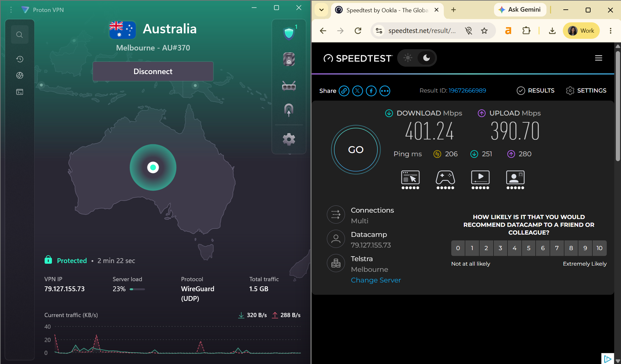Go back in Chrome
This screenshot has height=364, width=621.
[323, 31]
